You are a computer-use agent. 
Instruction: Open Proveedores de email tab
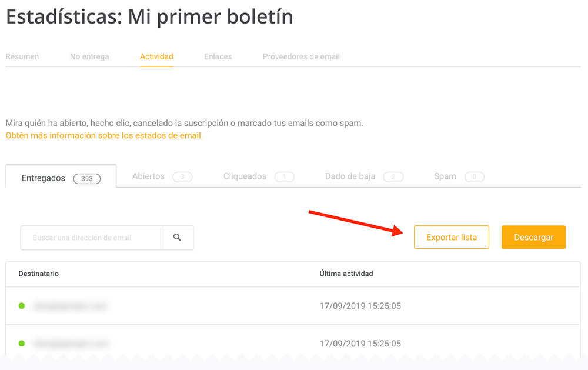301,56
